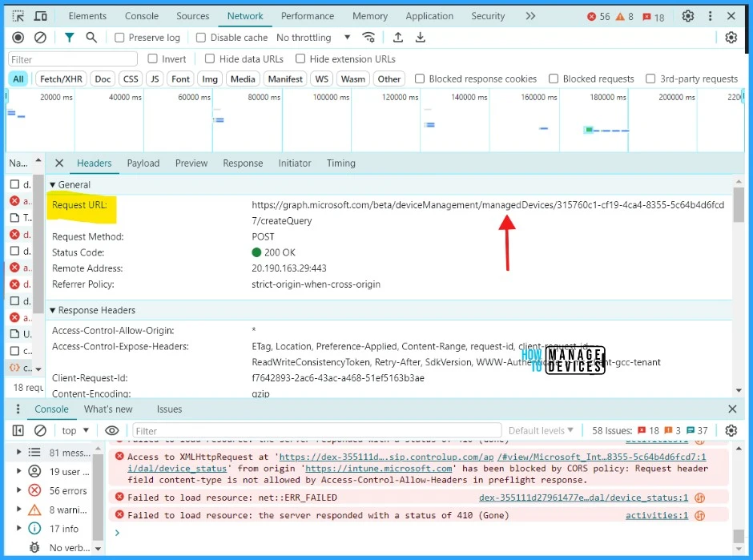Open the network search magnifier
Screen dimensions: 753x560
91,38
